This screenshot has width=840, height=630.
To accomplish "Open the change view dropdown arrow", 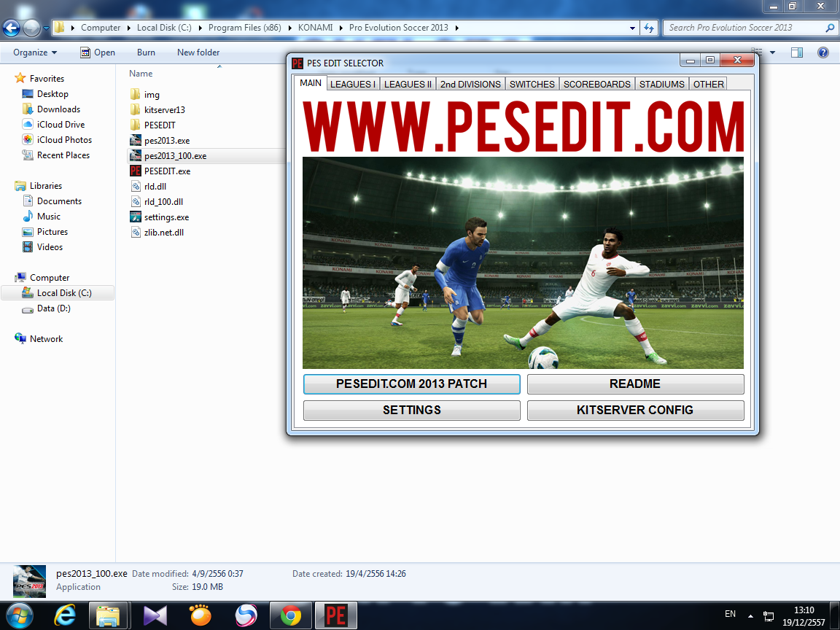I will point(772,52).
